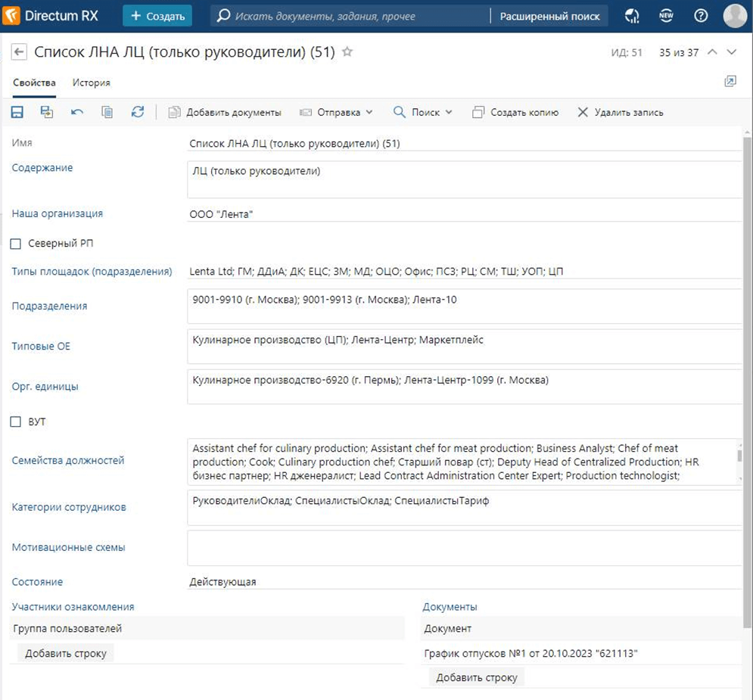Click the Подразделения label link
Viewport: 753px width, 700px height.
pos(49,306)
